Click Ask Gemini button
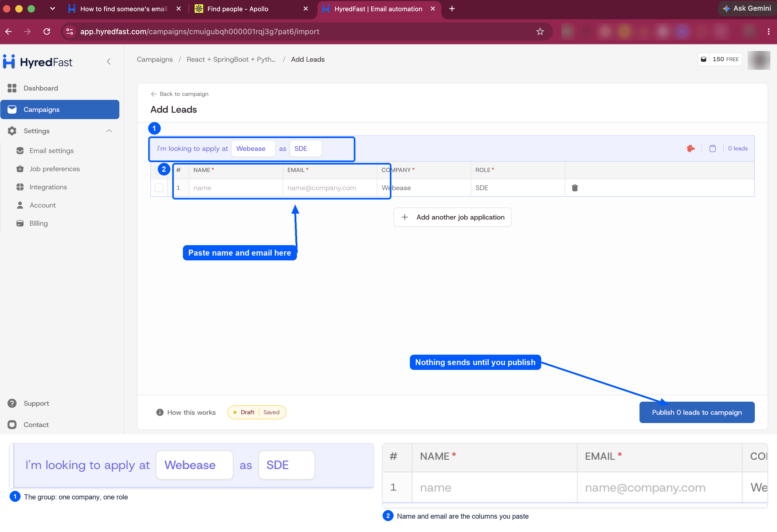This screenshot has height=532, width=777. tap(747, 8)
